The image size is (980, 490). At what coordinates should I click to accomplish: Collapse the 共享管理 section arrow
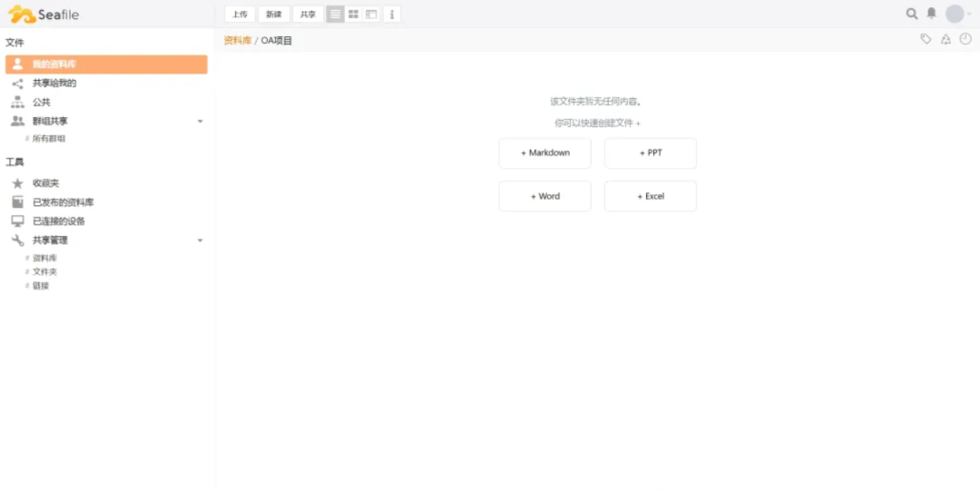(201, 240)
